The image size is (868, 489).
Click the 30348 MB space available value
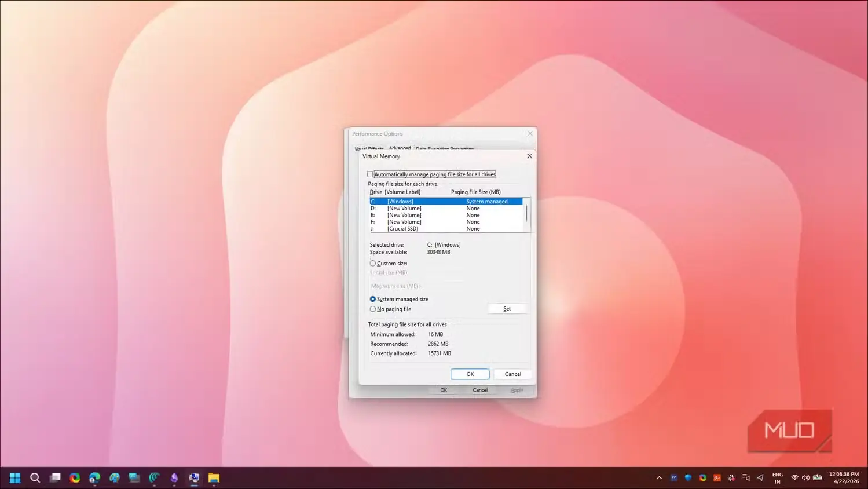438,253
